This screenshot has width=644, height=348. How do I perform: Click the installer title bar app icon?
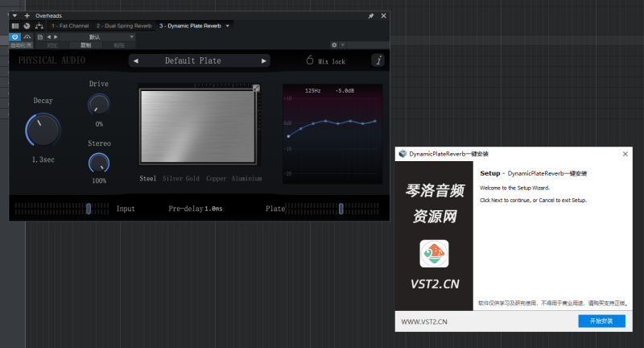point(402,154)
